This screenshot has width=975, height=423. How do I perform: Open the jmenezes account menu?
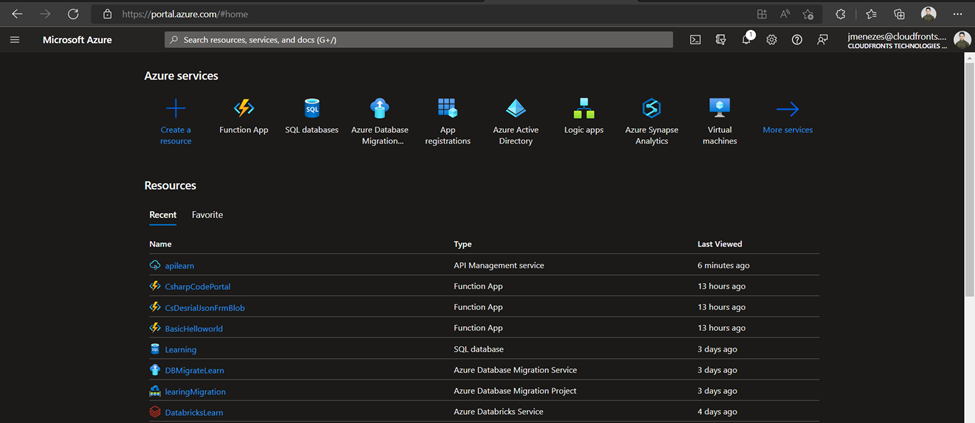click(908, 40)
